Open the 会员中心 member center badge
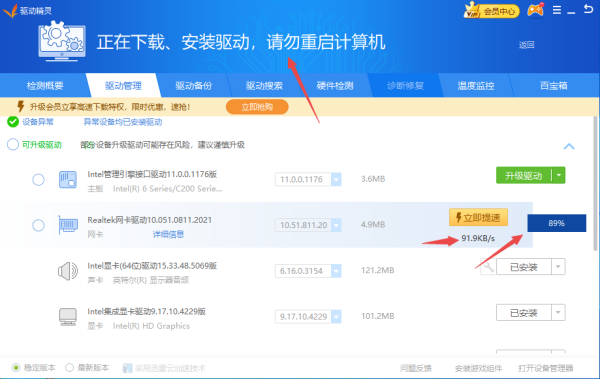Screen dimensions: 600x379 point(491,10)
